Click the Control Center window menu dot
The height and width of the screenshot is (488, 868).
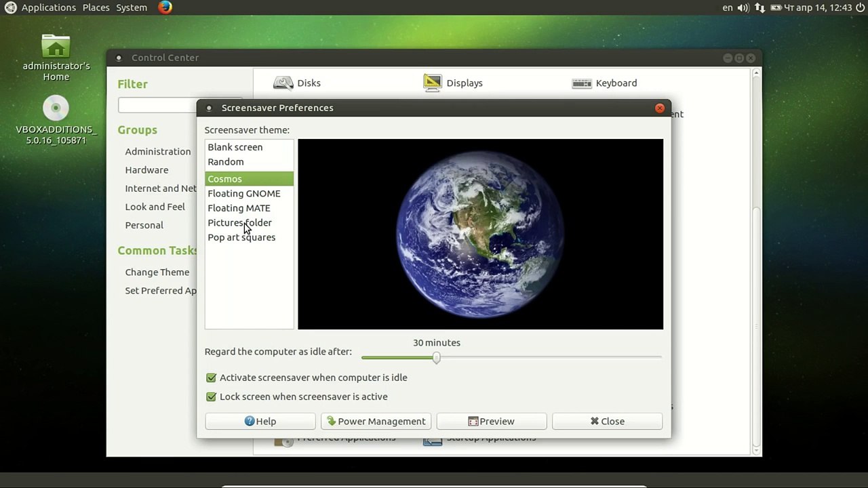click(119, 58)
